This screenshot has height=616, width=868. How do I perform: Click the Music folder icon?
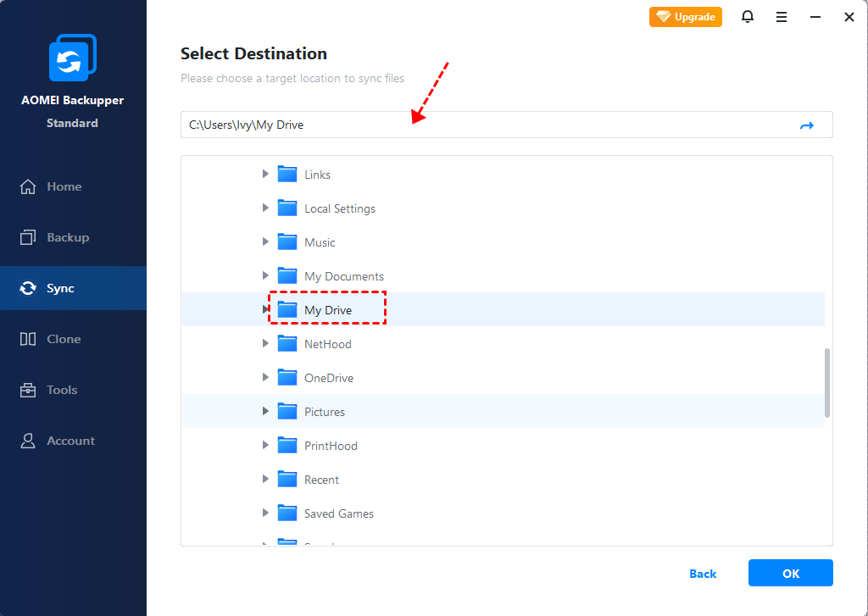pyautogui.click(x=287, y=242)
